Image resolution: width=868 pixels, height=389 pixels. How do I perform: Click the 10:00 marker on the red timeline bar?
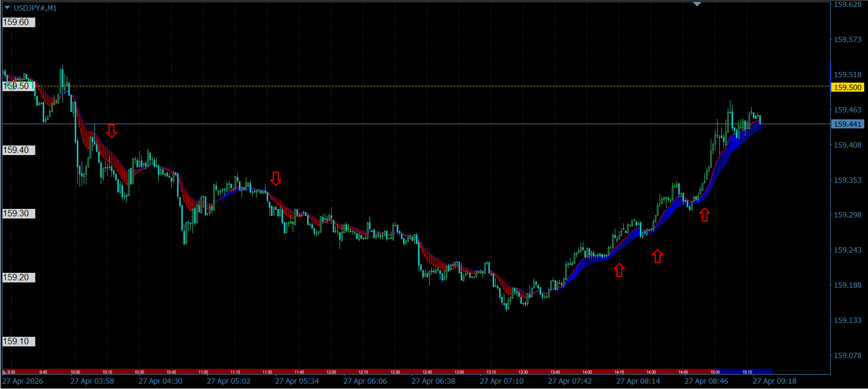[x=75, y=372]
